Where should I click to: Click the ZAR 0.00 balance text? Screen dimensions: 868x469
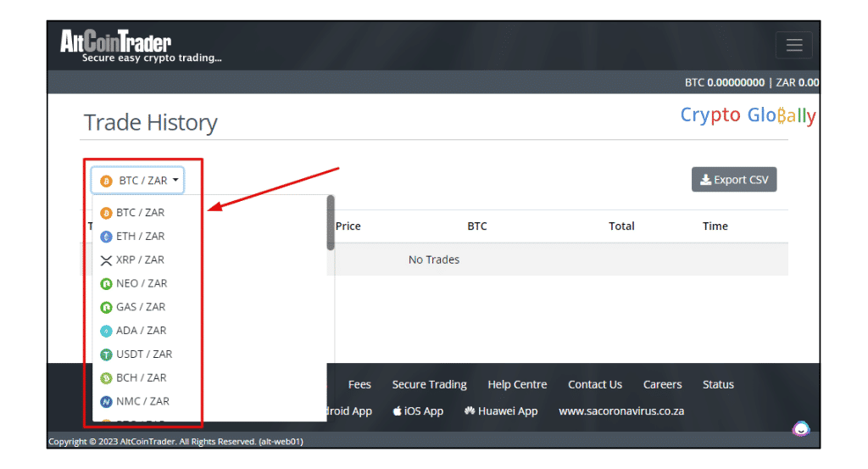[797, 82]
